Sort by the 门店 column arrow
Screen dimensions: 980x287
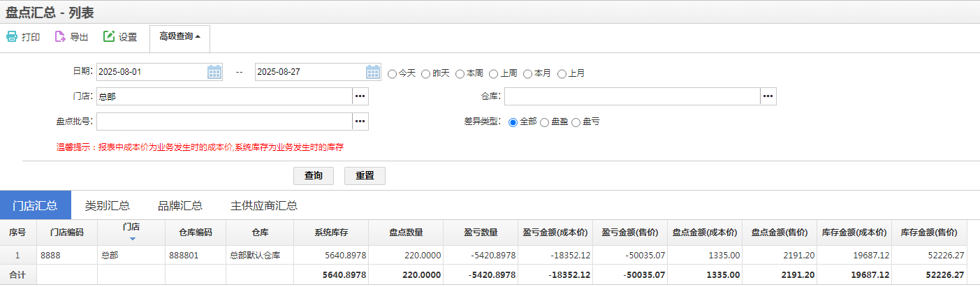point(132,239)
